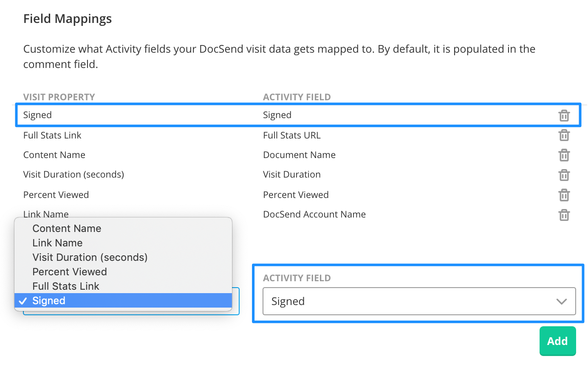Remove the Content Name mapping row

click(x=564, y=155)
